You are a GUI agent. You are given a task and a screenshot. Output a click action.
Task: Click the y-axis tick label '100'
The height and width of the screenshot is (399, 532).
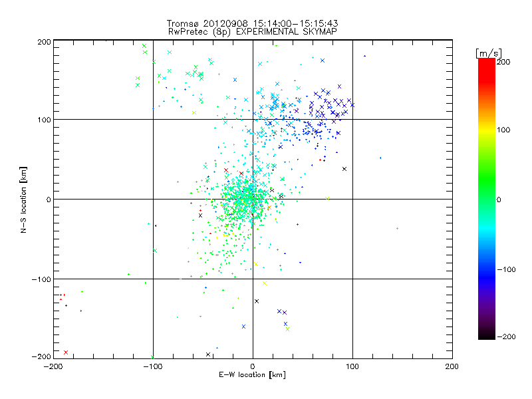pyautogui.click(x=44, y=120)
